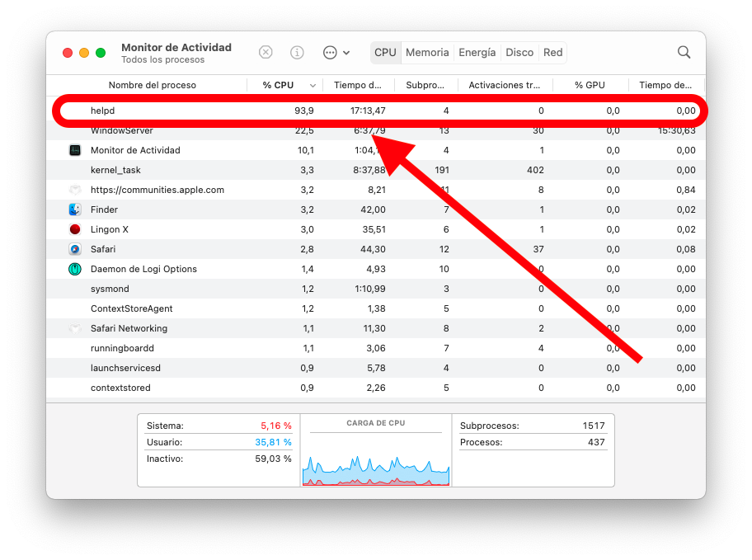752x560 pixels.
Task: Select the Lingon X process name
Action: point(110,229)
